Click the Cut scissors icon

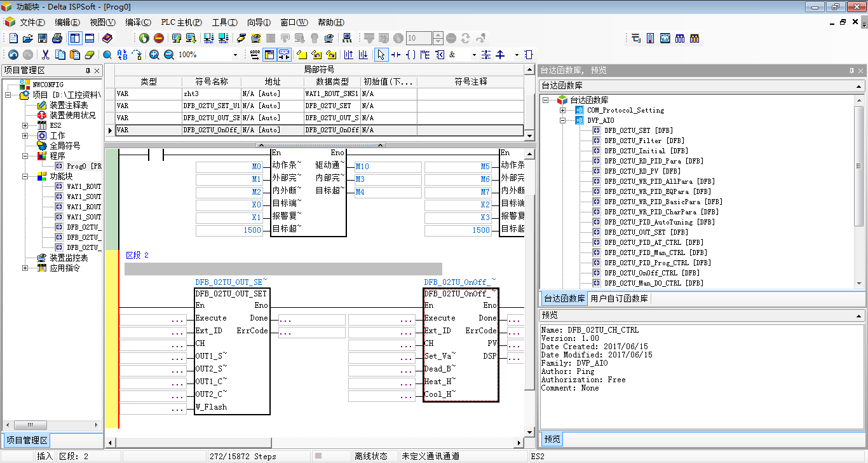pos(45,55)
